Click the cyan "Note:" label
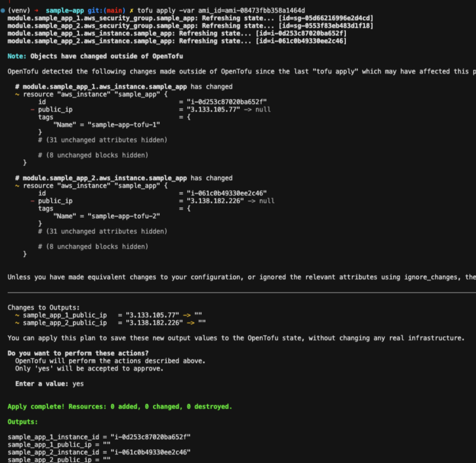The image size is (476, 463). click(x=17, y=56)
